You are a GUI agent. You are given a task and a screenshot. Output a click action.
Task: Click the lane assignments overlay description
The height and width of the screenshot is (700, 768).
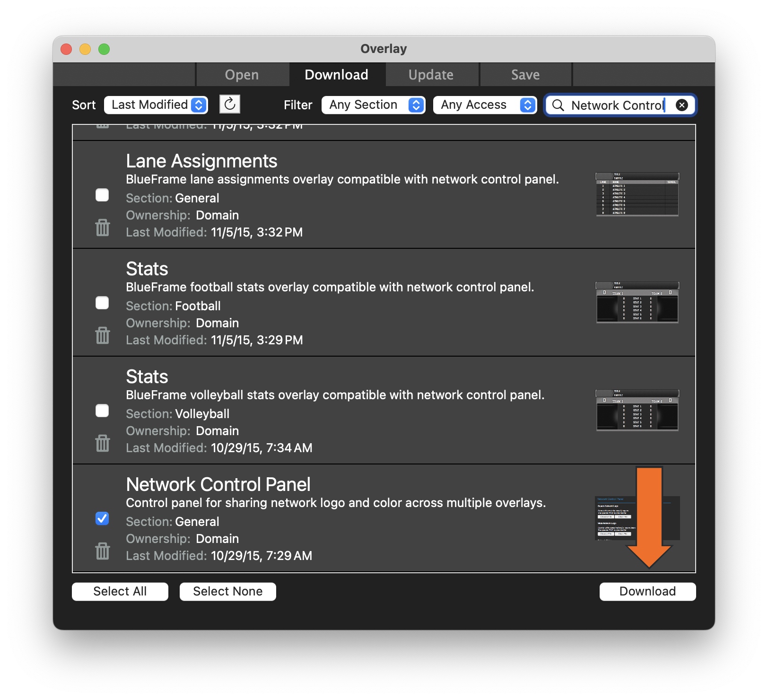tap(342, 179)
